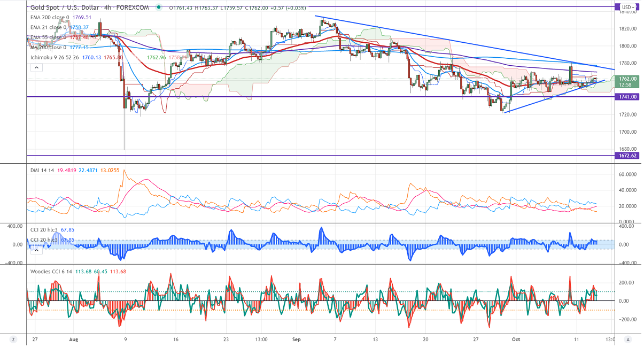This screenshot has height=347, width=644.
Task: Open the USD currency dropdown
Action: pyautogui.click(x=628, y=7)
